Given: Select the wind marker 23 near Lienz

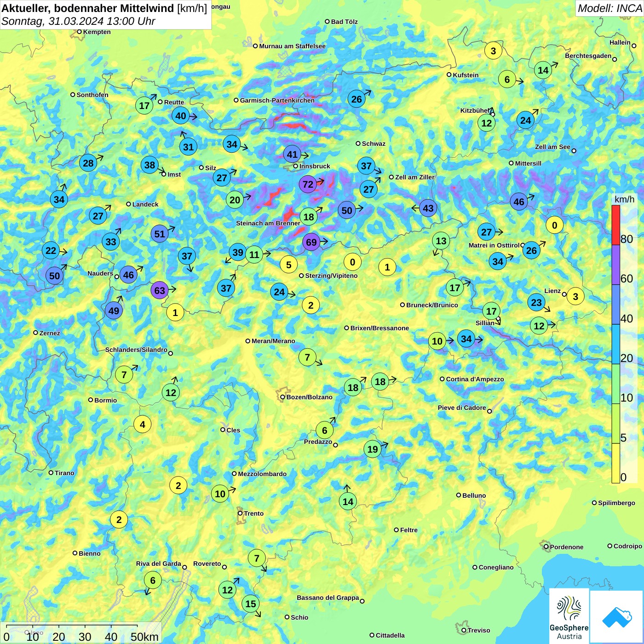Looking at the screenshot, I should [536, 302].
